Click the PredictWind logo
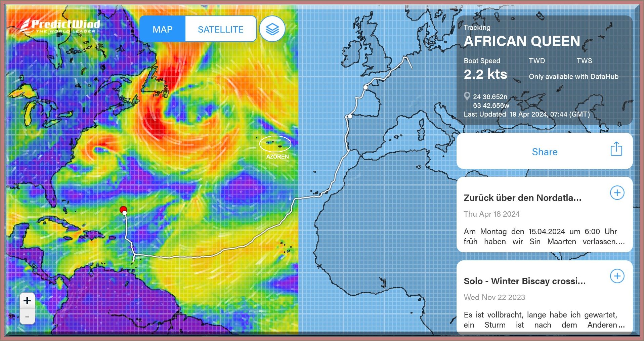 pos(60,27)
